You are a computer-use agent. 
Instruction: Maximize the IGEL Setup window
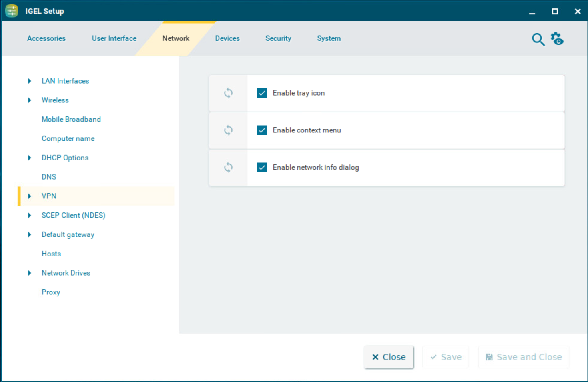tap(555, 11)
